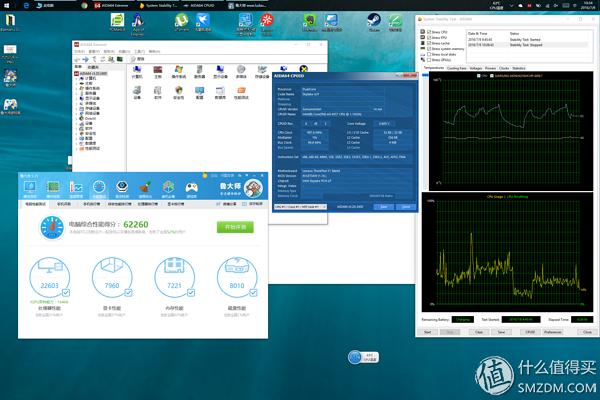The width and height of the screenshot is (600, 400).
Task: Open 游戏库 gamepad icon in 鲁大师 toolbar
Action: point(191,189)
